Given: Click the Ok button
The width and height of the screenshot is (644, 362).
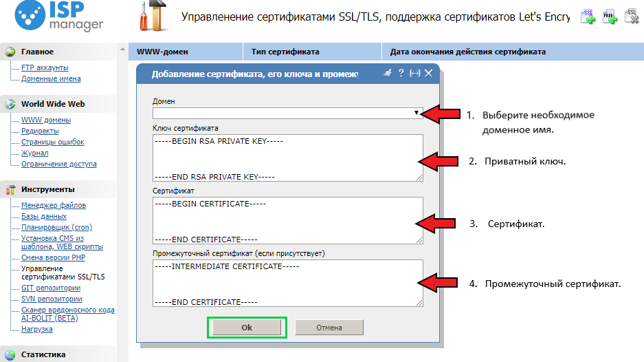Looking at the screenshot, I should (x=247, y=328).
